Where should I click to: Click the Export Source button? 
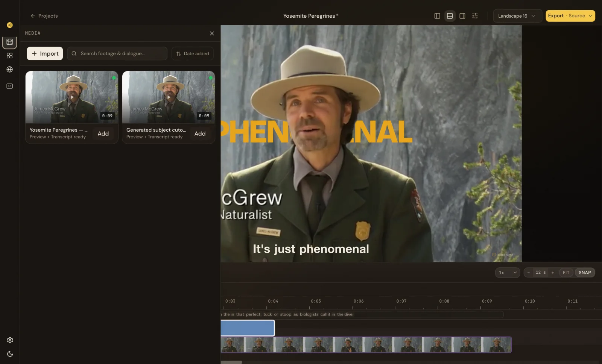[566, 16]
